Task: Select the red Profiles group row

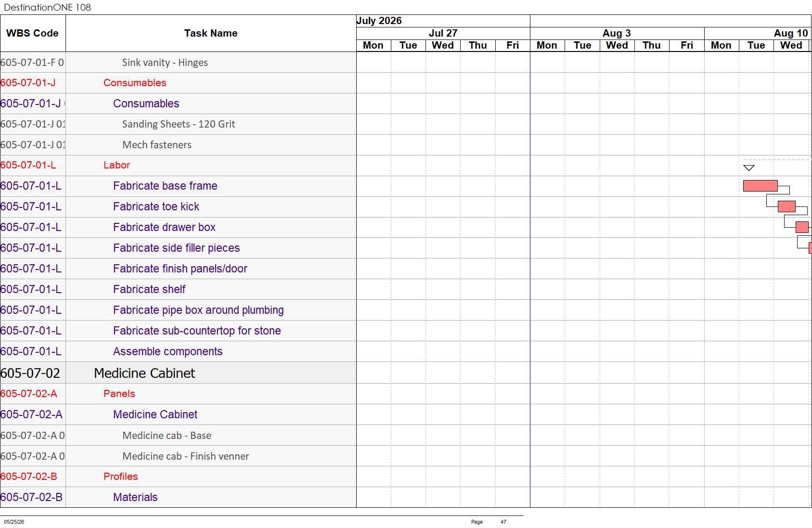Action: point(178,476)
